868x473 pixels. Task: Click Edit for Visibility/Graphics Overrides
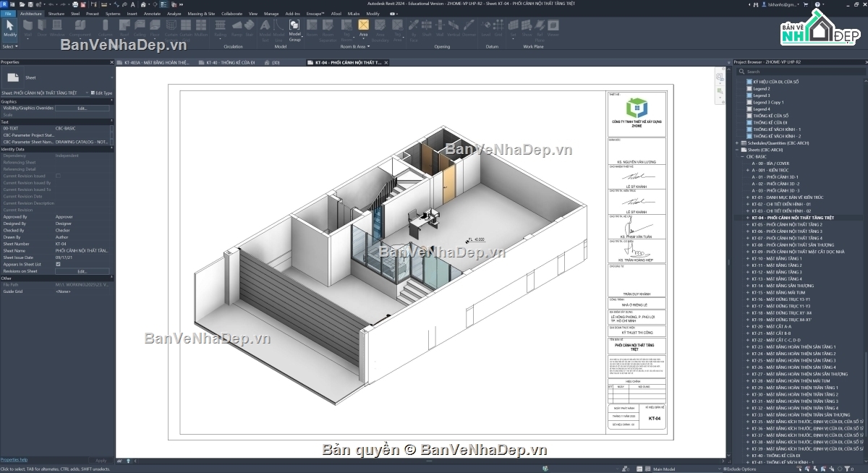pyautogui.click(x=82, y=108)
